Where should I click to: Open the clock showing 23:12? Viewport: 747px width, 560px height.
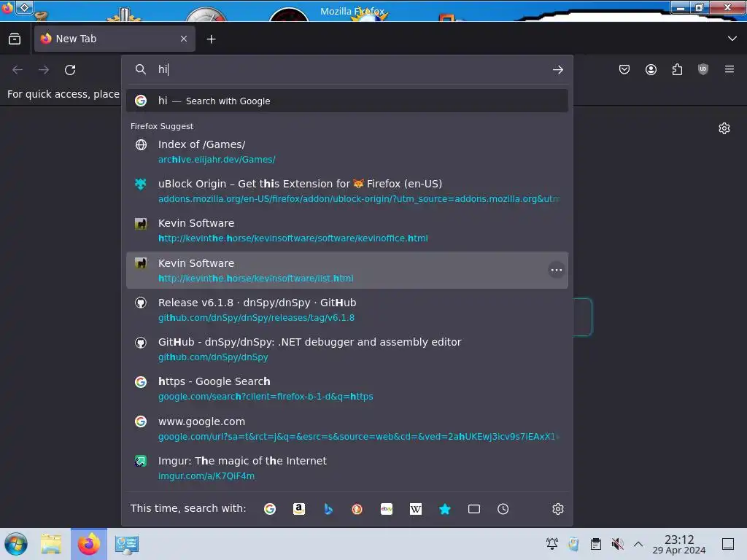pos(679,544)
